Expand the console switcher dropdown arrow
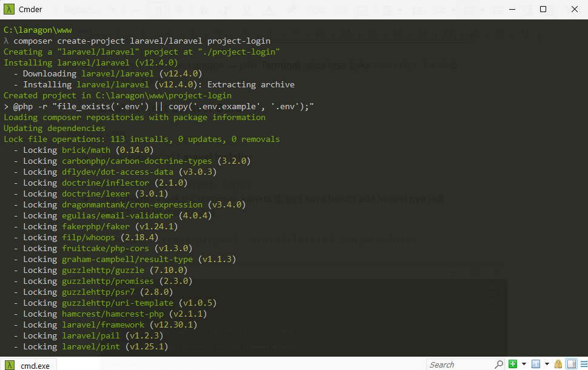The image size is (588, 370). pyautogui.click(x=546, y=364)
